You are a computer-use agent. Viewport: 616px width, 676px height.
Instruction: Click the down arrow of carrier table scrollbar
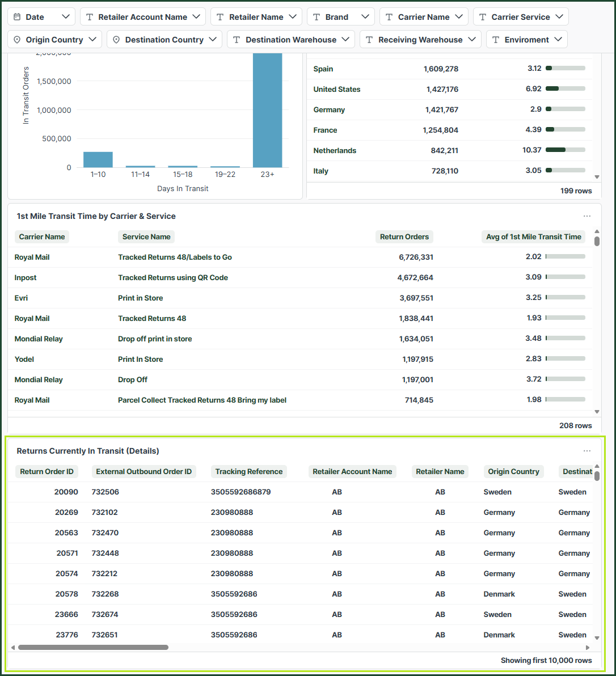pyautogui.click(x=597, y=412)
